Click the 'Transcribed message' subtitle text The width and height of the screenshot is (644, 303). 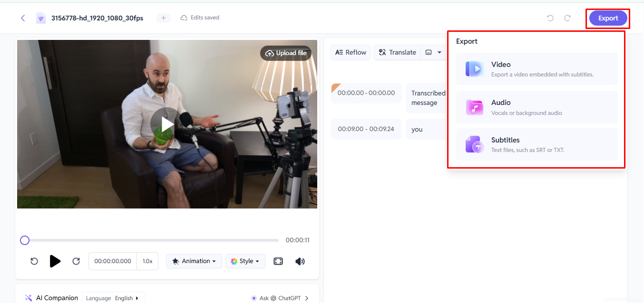pyautogui.click(x=429, y=98)
